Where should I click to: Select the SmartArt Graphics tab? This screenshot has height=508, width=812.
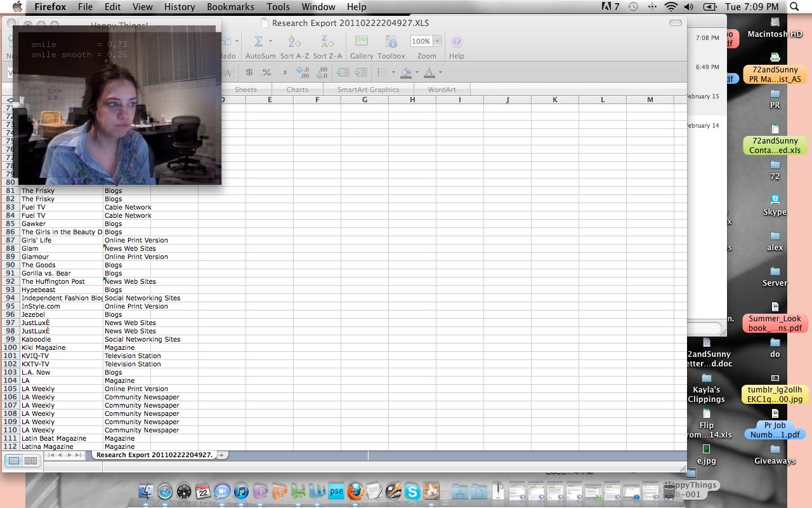[x=368, y=90]
